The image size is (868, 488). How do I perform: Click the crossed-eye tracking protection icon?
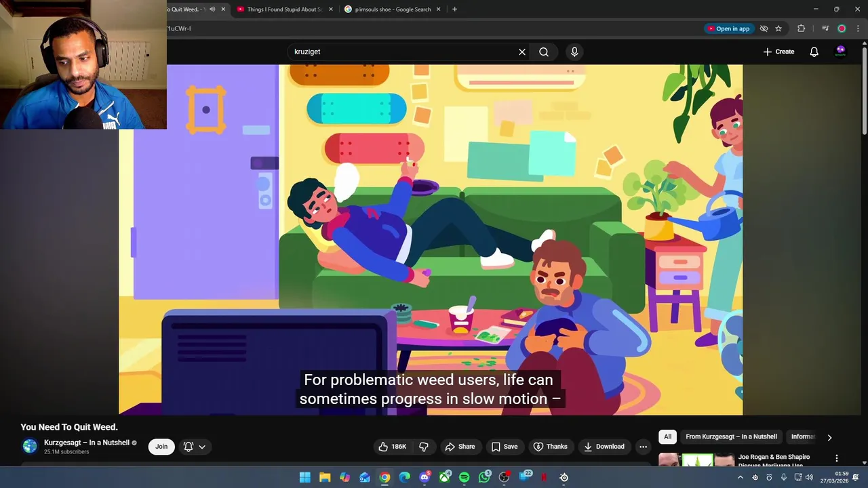[x=764, y=28]
